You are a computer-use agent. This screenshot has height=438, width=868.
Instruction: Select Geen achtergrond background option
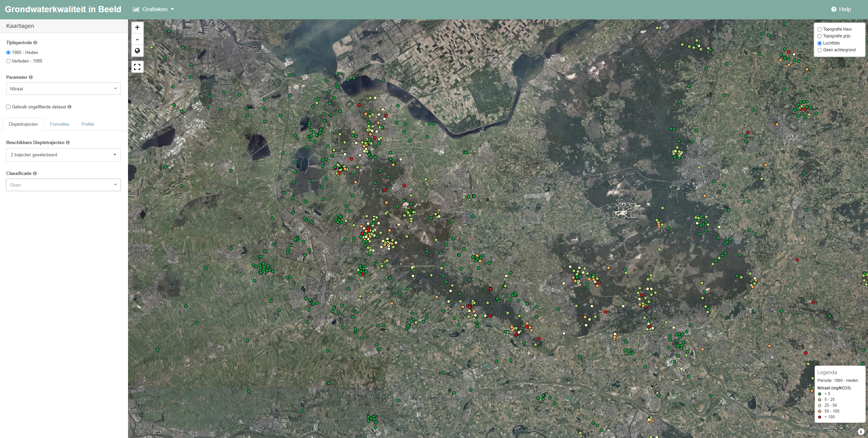(819, 50)
